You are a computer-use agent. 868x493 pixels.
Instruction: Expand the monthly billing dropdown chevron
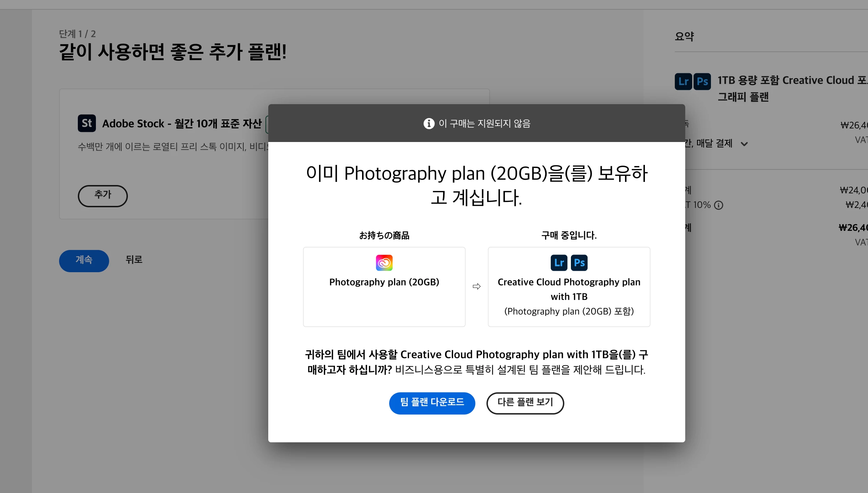(x=744, y=144)
